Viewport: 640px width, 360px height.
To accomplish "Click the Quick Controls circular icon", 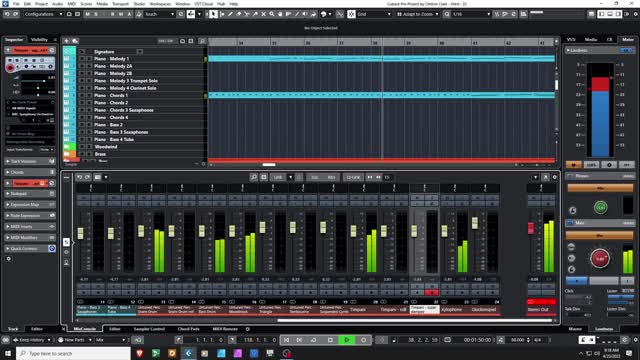I will coord(52,249).
